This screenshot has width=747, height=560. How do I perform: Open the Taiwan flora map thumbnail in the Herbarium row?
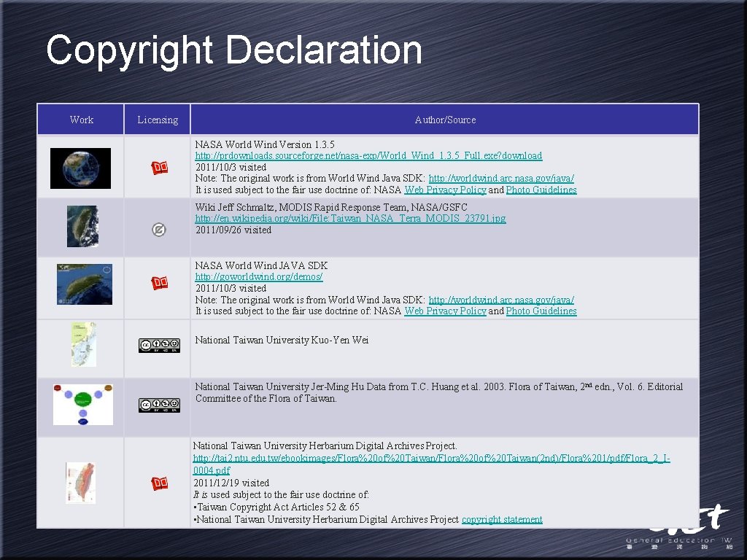click(x=80, y=483)
